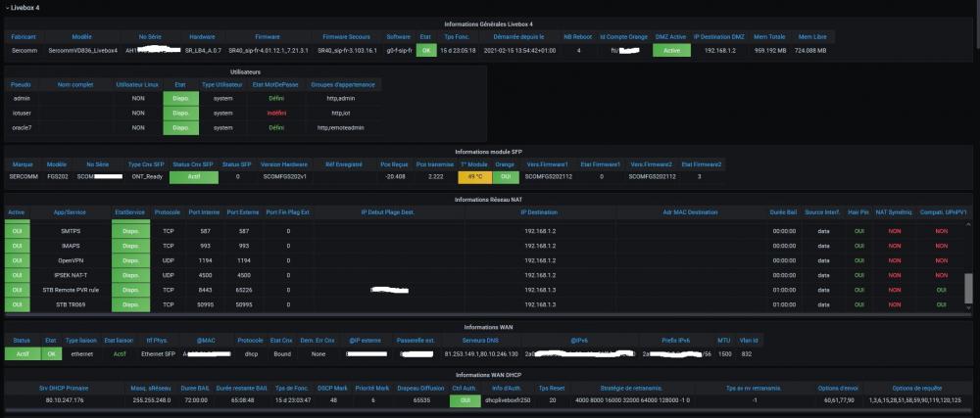Click the orange 49 °C module temperature cell
Image resolution: width=980 pixels, height=418 pixels.
[x=474, y=177]
